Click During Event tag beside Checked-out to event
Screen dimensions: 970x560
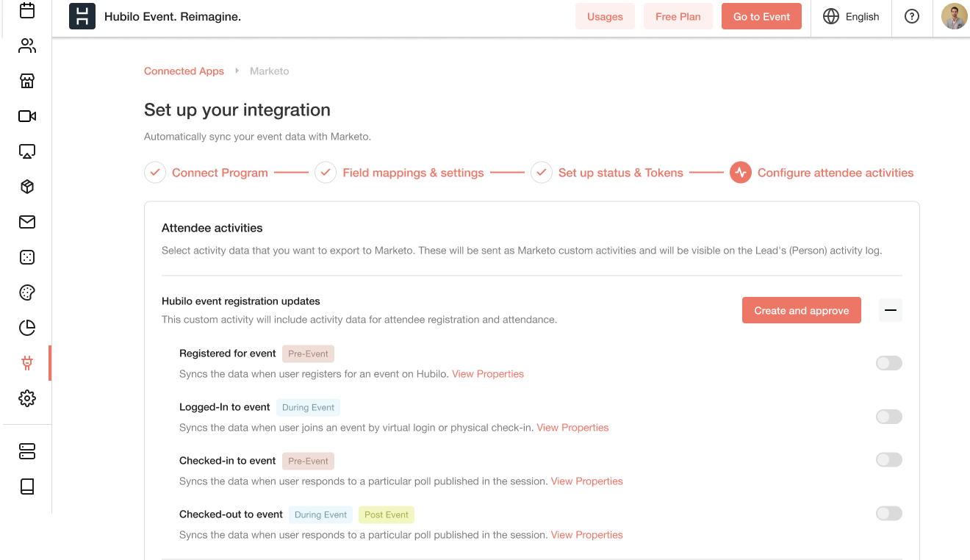click(x=321, y=514)
